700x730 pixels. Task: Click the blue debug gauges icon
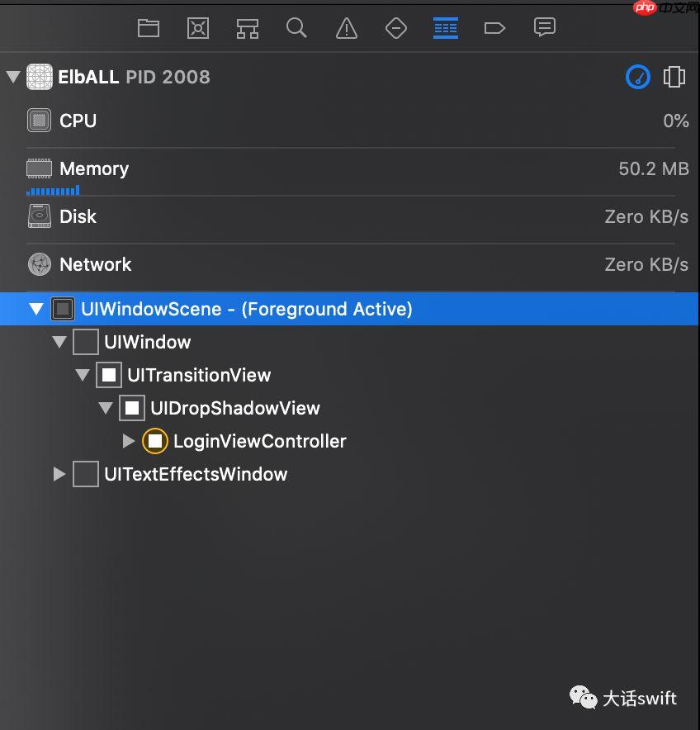[x=638, y=77]
